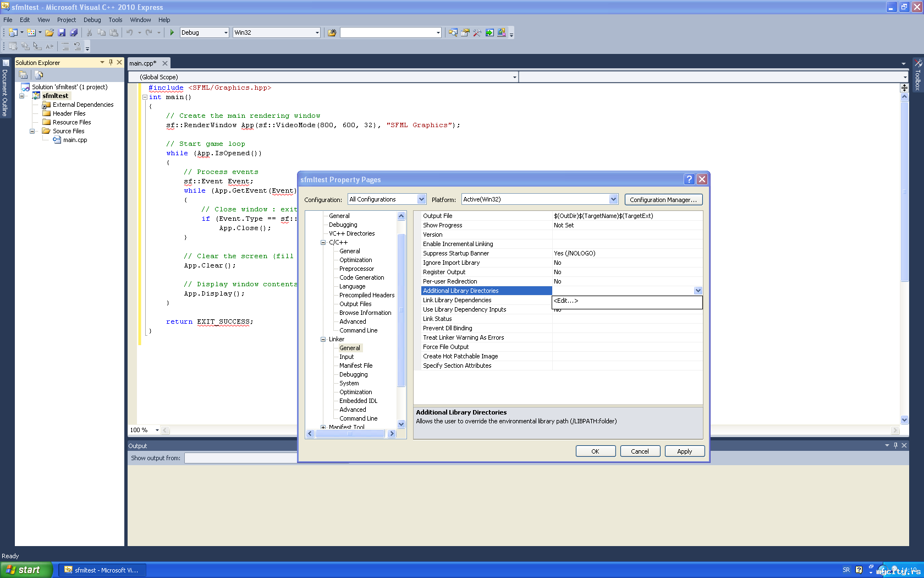Click the Properties icon in Solution Explorer
Image resolution: width=924 pixels, height=578 pixels.
pos(23,75)
